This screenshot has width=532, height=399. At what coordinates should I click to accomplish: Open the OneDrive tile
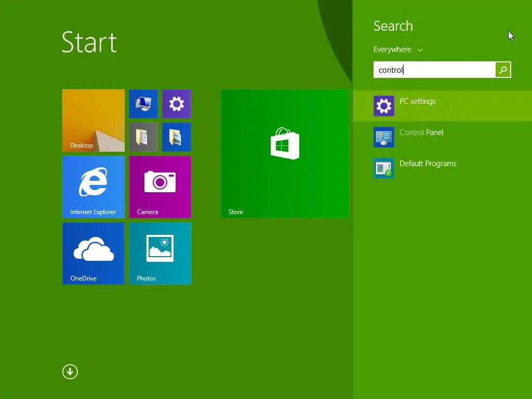94,254
